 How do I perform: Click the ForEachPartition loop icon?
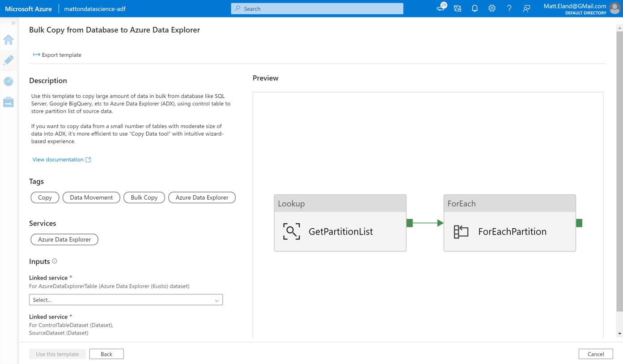point(461,231)
